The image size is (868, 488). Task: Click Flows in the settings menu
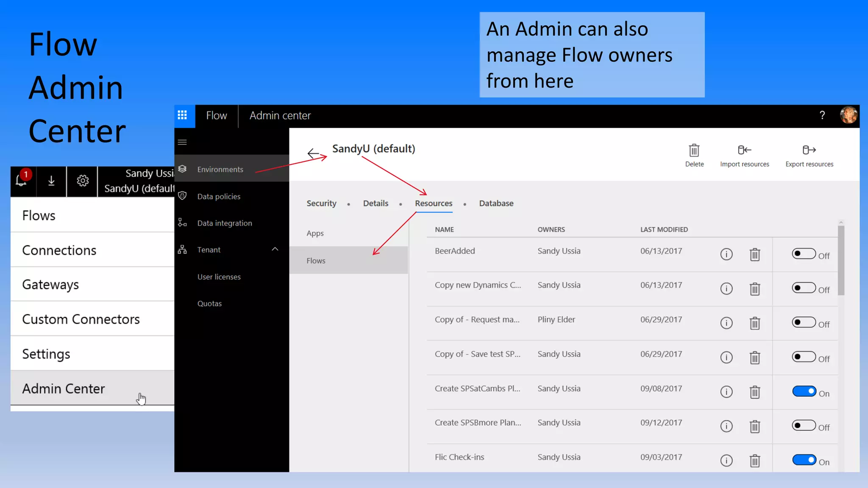[92, 216]
